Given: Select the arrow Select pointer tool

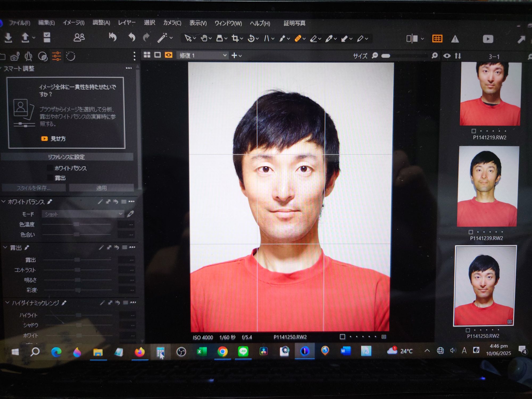Looking at the screenshot, I should pyautogui.click(x=188, y=38).
